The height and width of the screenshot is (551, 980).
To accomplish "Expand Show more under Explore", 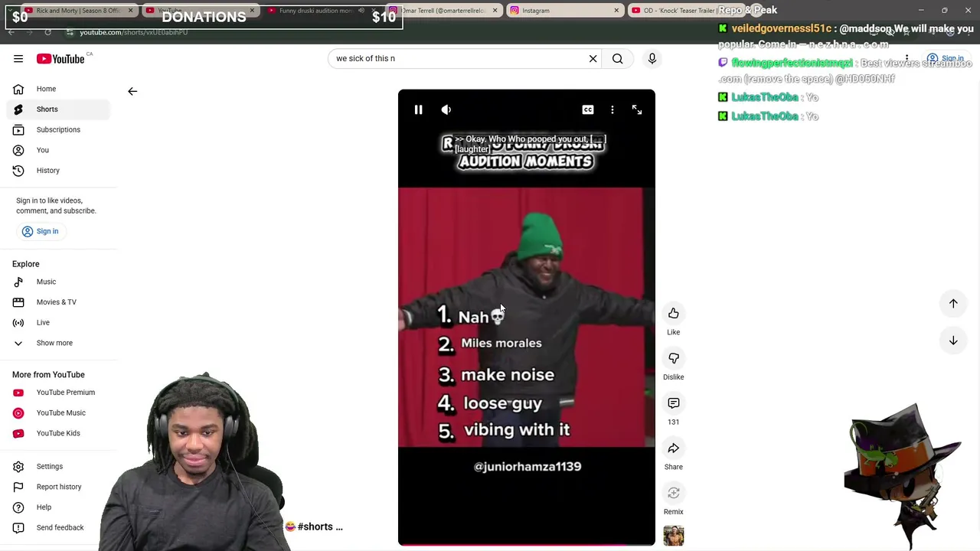I will (58, 343).
